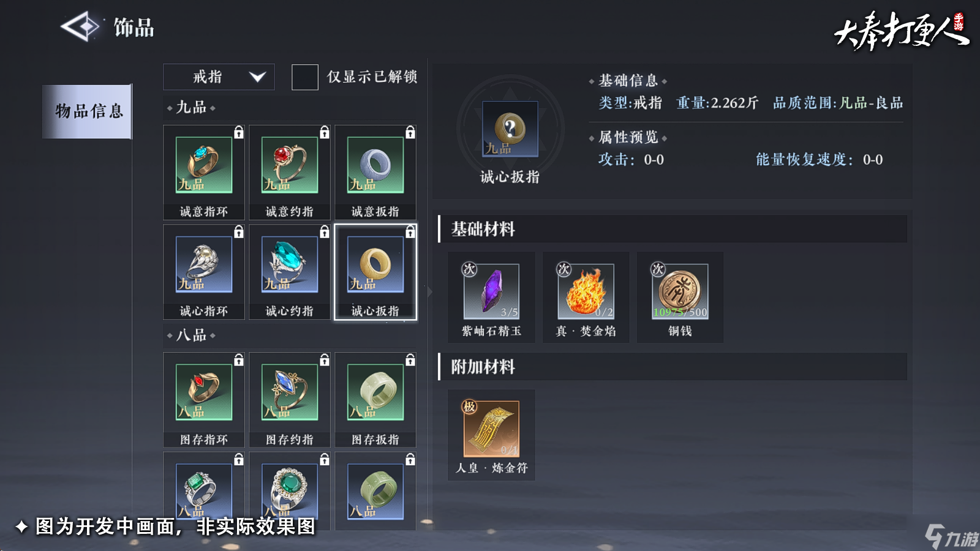This screenshot has width=980, height=551.
Task: Open the 人皇·炼金符 talisman material icon
Action: [x=491, y=429]
